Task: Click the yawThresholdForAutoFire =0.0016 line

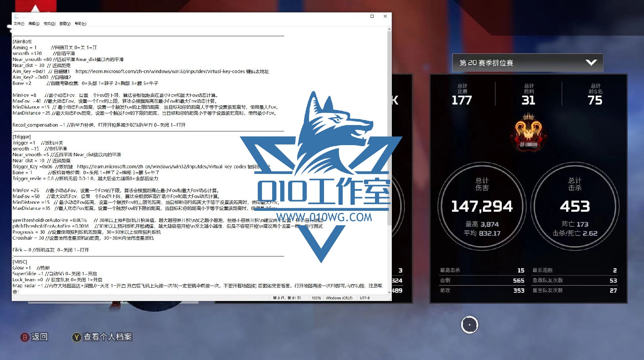Action: pos(168,220)
